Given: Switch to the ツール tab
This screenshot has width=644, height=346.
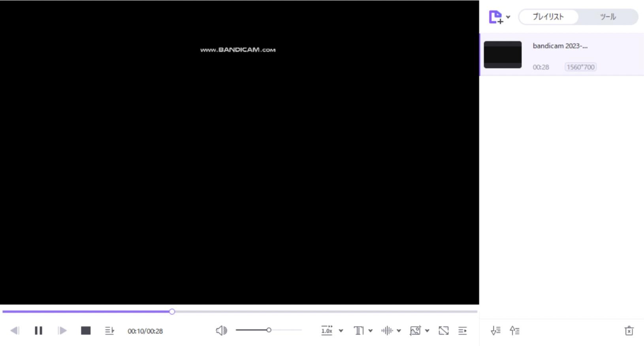Looking at the screenshot, I should (x=608, y=17).
